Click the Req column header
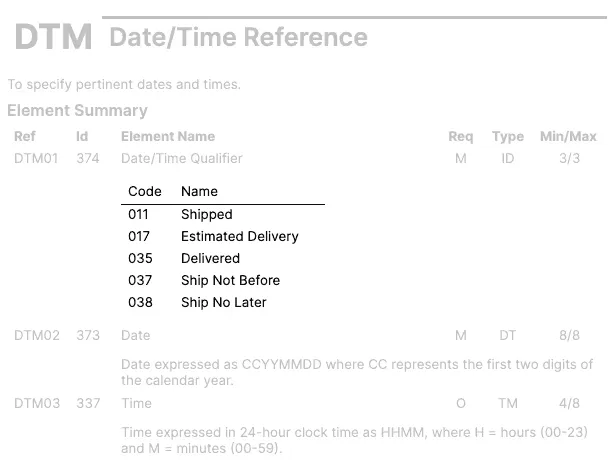616x460 pixels. tap(461, 136)
